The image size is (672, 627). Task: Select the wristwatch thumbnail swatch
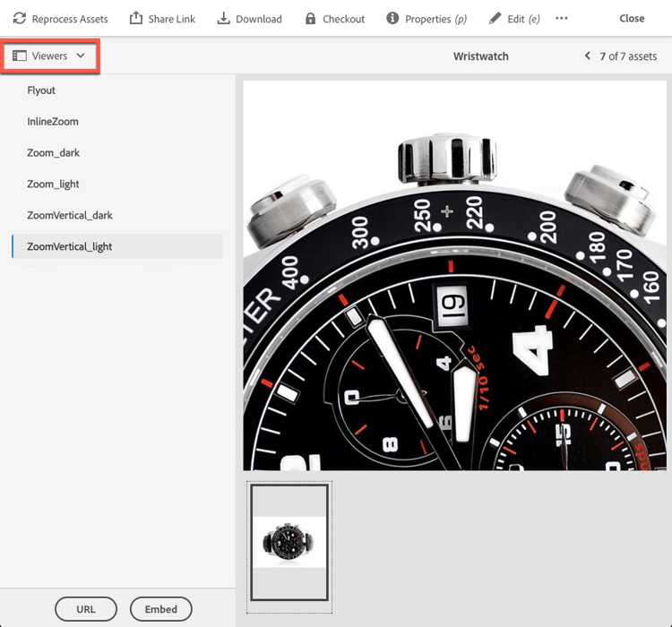[289, 543]
